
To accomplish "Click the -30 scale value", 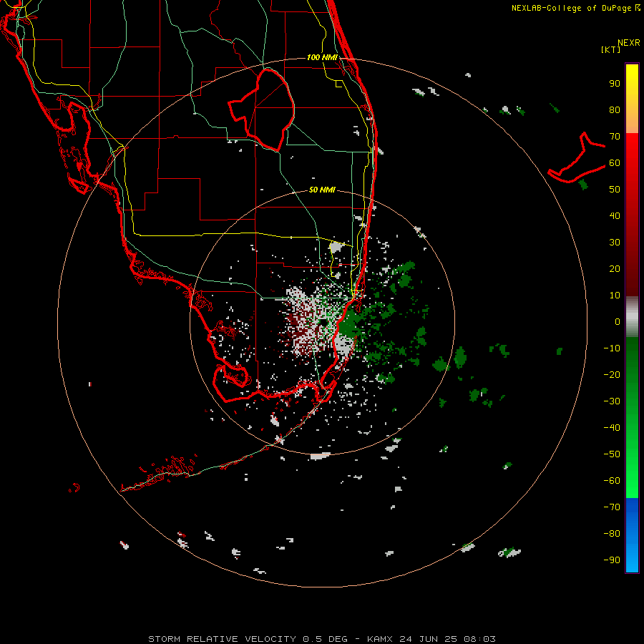I will (x=612, y=401).
